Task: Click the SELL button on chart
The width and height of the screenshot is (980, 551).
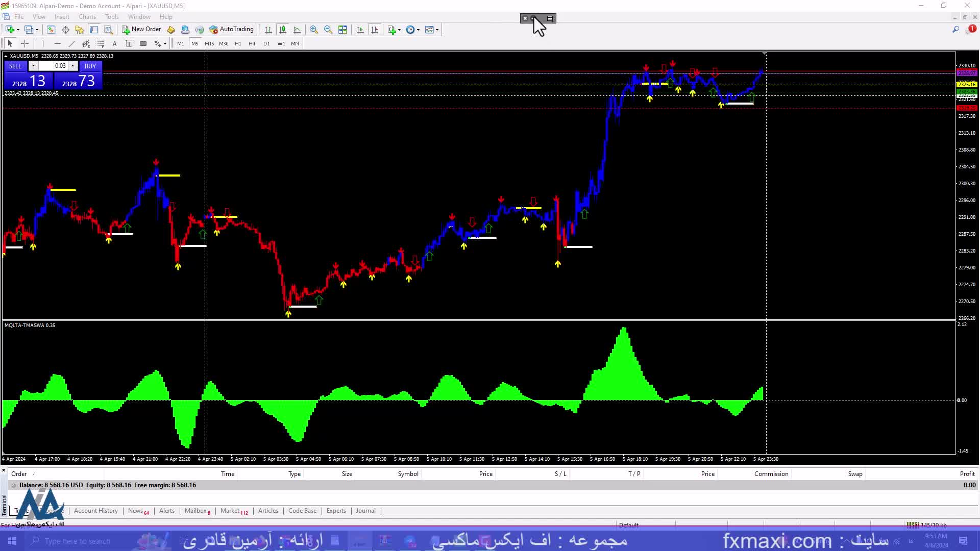Action: (15, 66)
